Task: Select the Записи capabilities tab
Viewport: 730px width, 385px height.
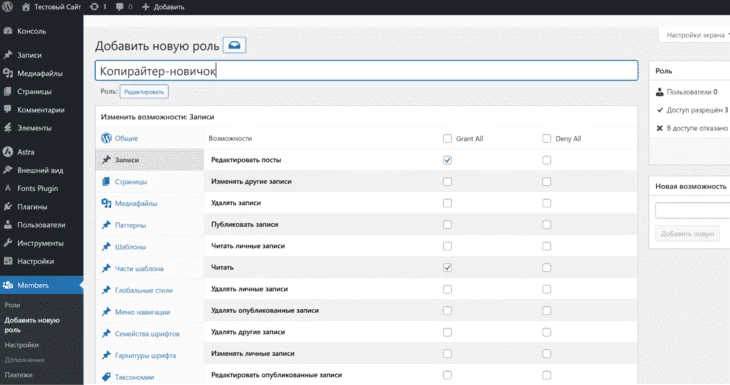Action: (149, 160)
